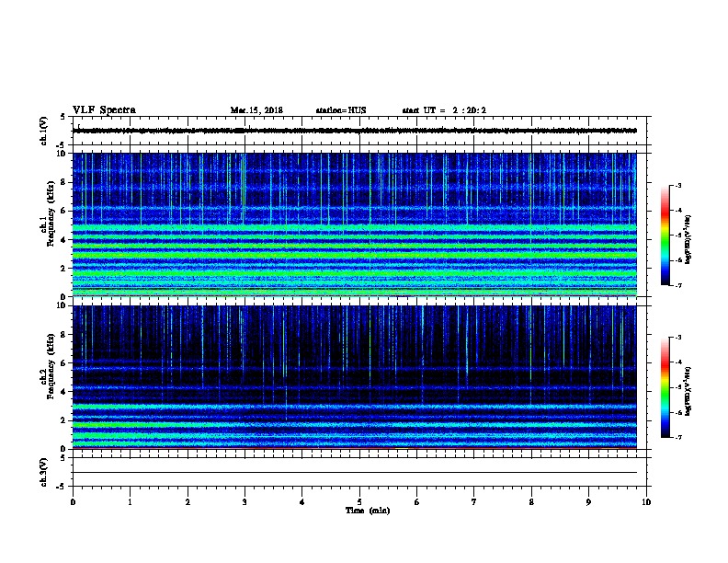728x563 pixels.
Task: Click the 'ch.1(V)' axis label
Action: pos(43,131)
